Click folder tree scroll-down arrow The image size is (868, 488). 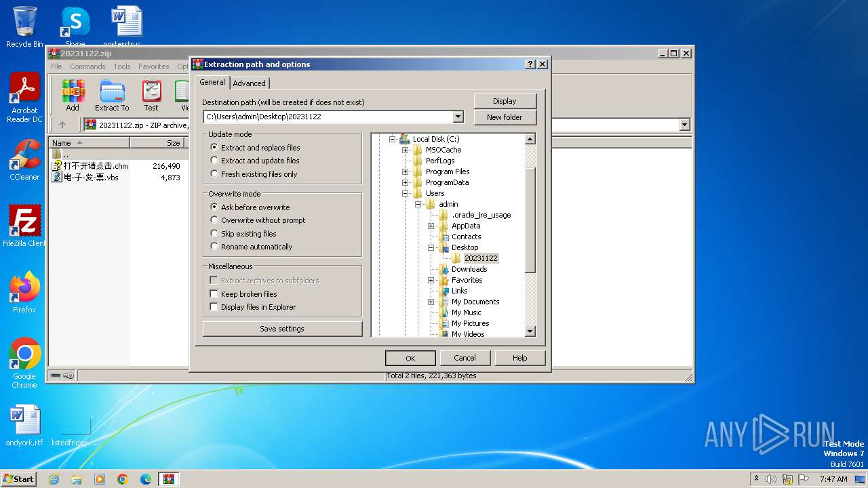tap(530, 331)
